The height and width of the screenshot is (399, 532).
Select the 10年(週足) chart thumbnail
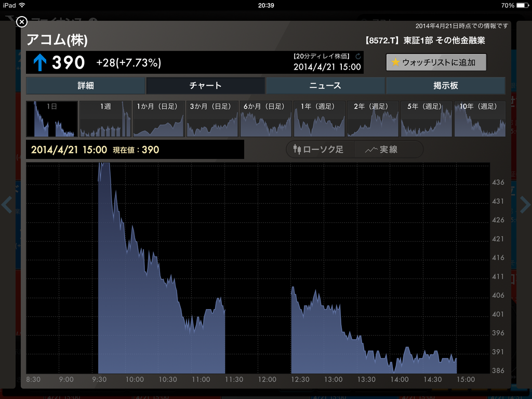[x=480, y=119]
